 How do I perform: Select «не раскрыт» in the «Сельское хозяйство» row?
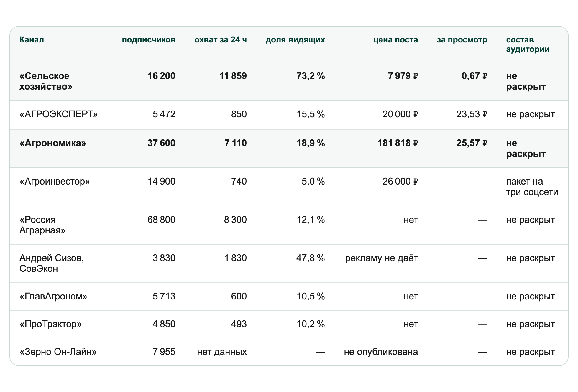pos(526,81)
